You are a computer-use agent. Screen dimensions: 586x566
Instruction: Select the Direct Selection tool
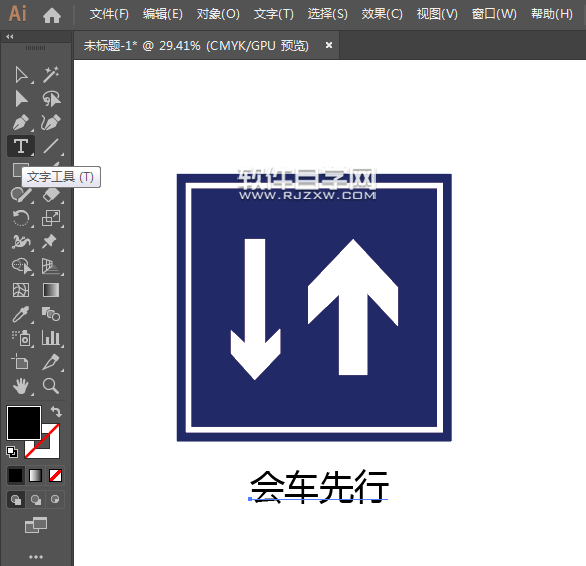pyautogui.click(x=21, y=99)
